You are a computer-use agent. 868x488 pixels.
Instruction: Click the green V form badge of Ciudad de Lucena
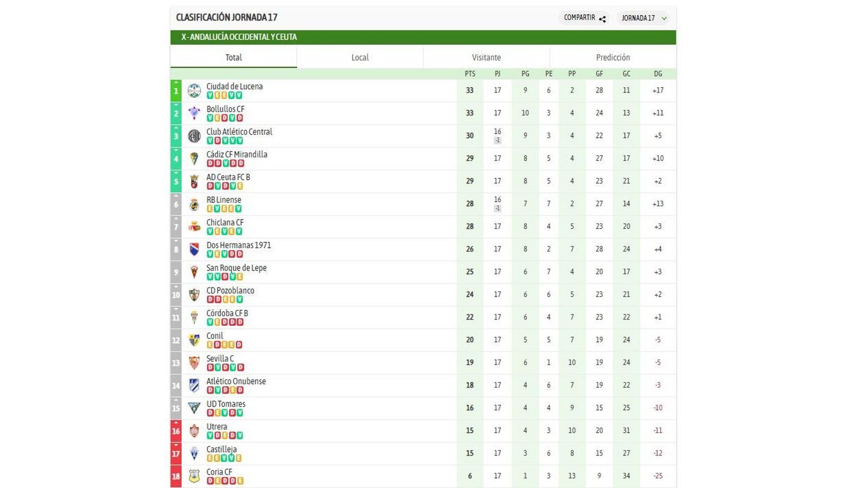(211, 94)
